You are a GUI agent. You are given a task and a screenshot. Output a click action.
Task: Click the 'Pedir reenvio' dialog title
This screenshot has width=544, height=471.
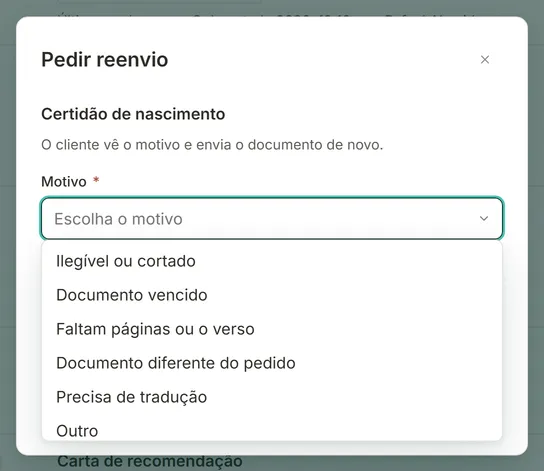point(105,60)
